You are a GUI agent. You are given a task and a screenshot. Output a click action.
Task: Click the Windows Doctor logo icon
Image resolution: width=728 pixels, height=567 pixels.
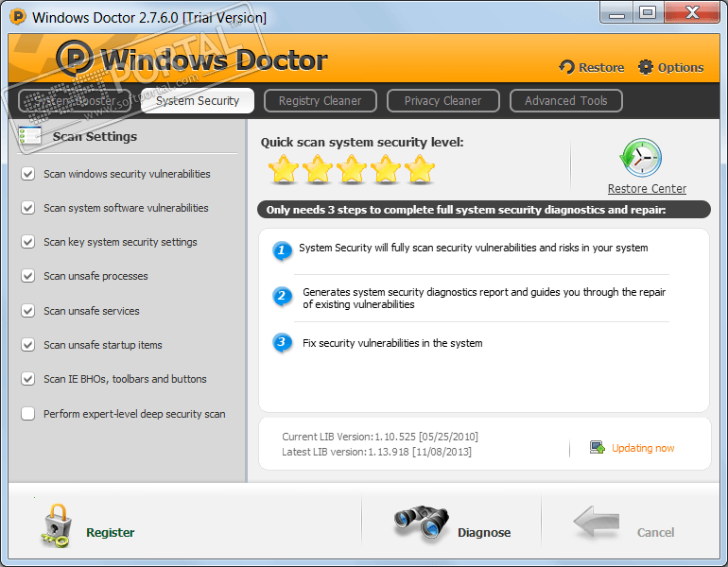(75, 59)
